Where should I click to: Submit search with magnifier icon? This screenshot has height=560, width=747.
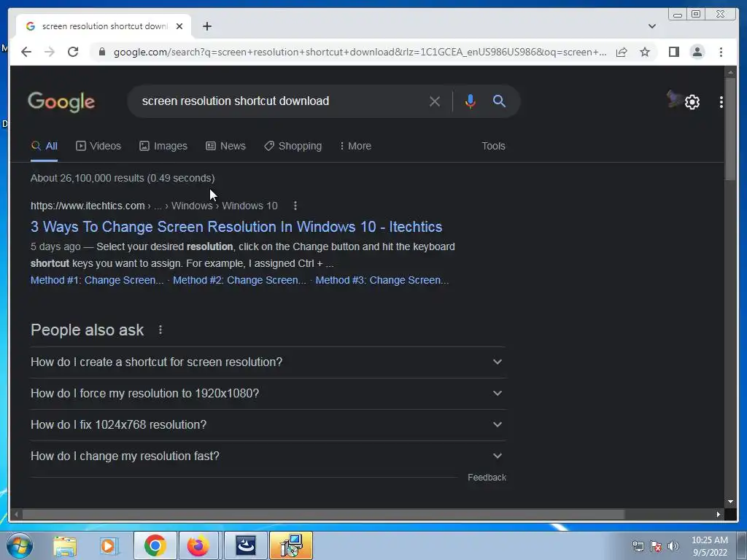(499, 101)
